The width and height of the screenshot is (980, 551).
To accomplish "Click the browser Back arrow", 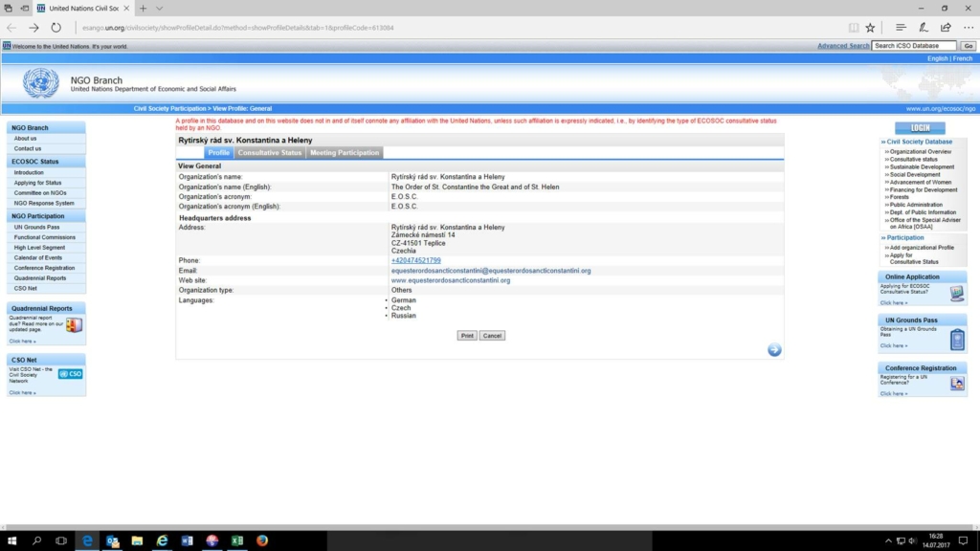I will [11, 28].
